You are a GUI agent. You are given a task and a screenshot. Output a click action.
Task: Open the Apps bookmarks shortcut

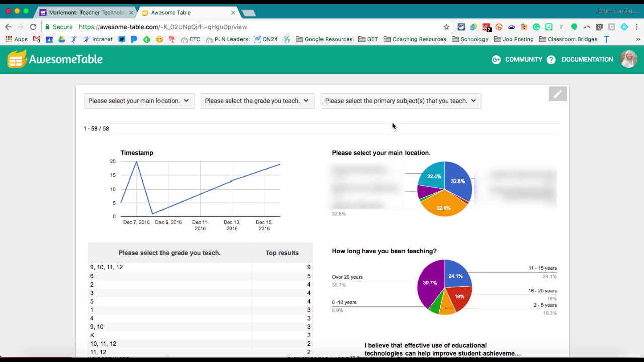16,39
